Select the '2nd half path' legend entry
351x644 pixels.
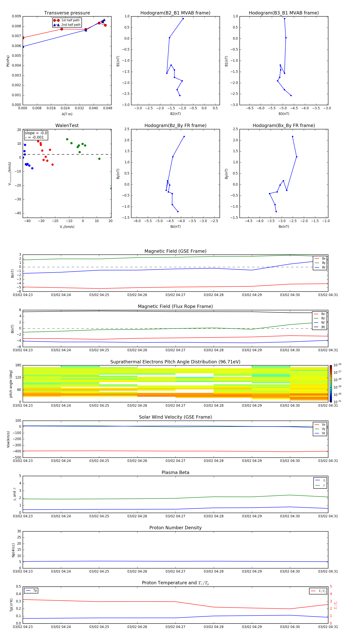[67, 25]
